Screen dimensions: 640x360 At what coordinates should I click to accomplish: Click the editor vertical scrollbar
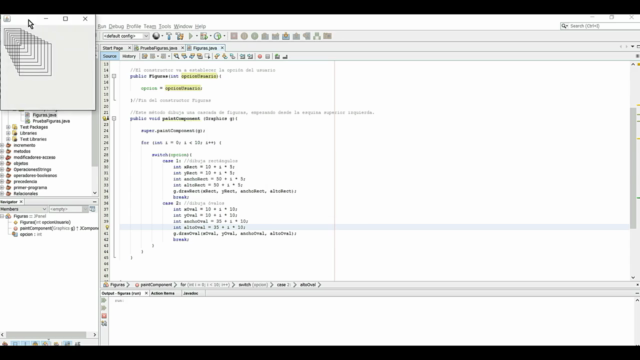pyautogui.click(x=633, y=168)
